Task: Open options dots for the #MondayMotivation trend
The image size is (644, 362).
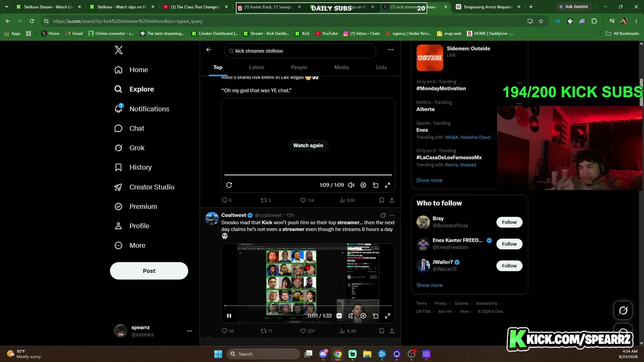Action: 519,82
